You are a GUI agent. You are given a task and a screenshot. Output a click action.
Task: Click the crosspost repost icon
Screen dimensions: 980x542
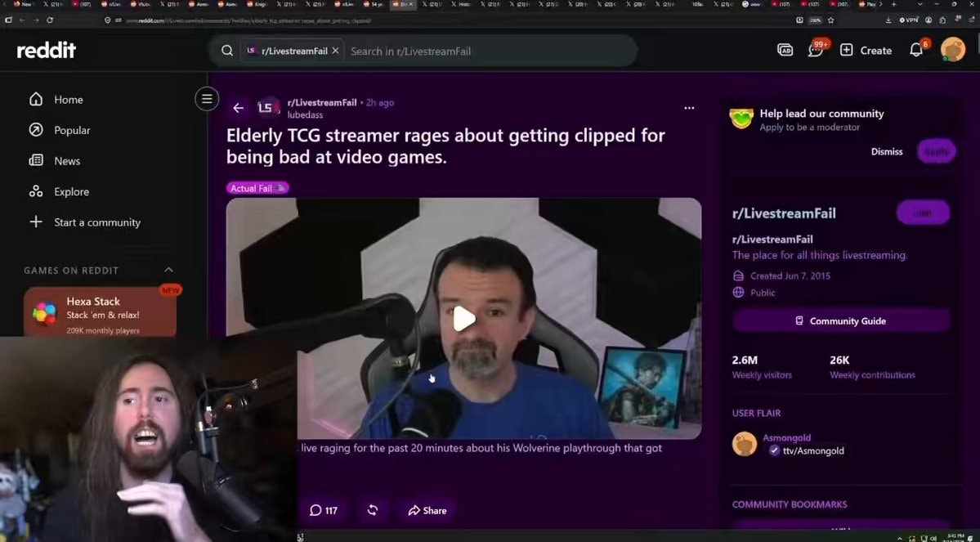(373, 510)
